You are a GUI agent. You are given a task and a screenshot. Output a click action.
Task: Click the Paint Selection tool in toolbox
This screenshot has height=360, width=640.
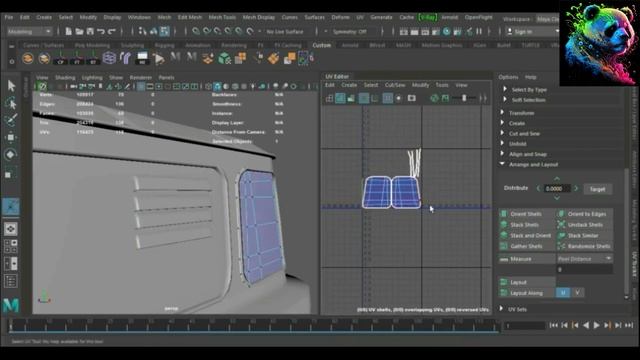(11, 120)
